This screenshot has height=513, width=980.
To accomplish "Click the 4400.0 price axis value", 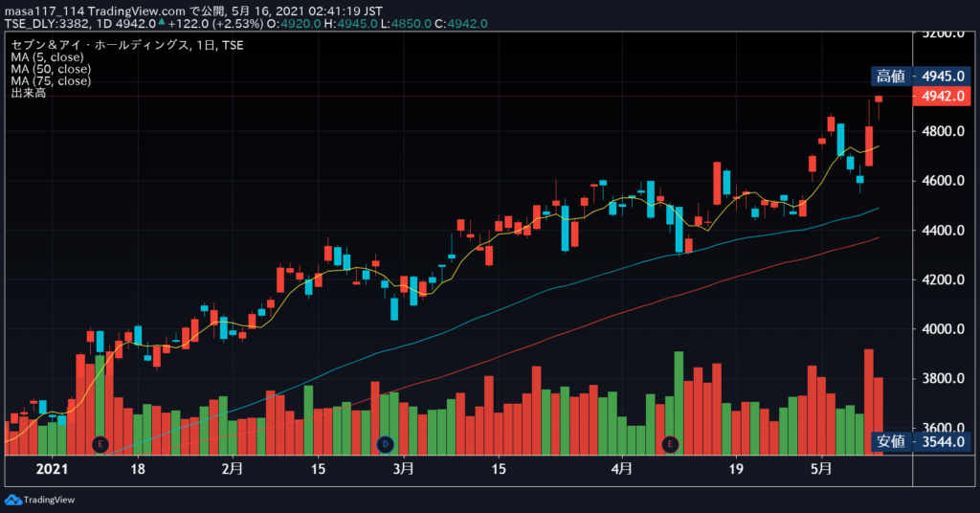I will coord(943,230).
